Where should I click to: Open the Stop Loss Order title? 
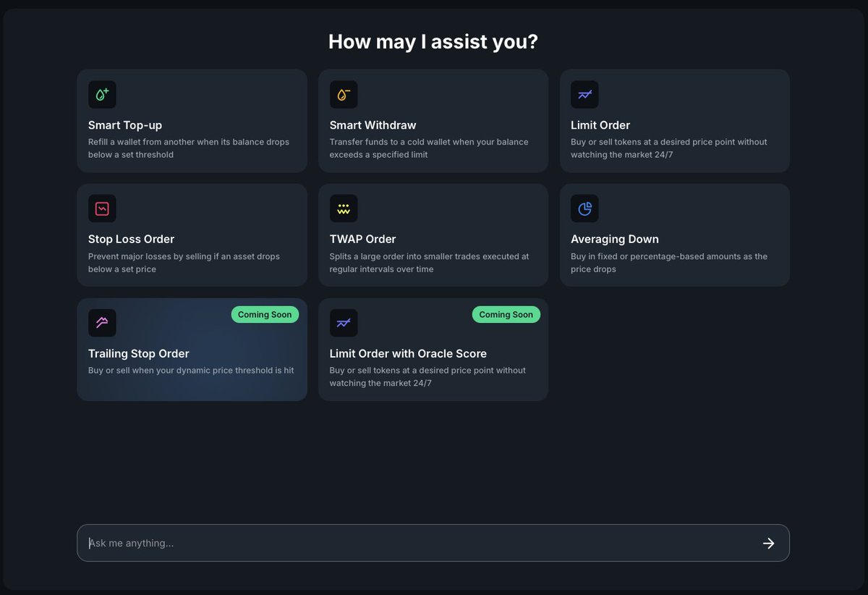tap(131, 240)
